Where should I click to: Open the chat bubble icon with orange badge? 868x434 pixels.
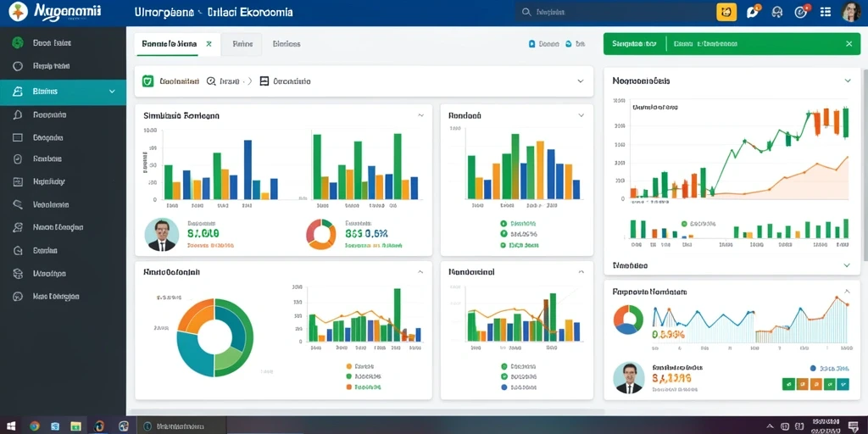[753, 12]
